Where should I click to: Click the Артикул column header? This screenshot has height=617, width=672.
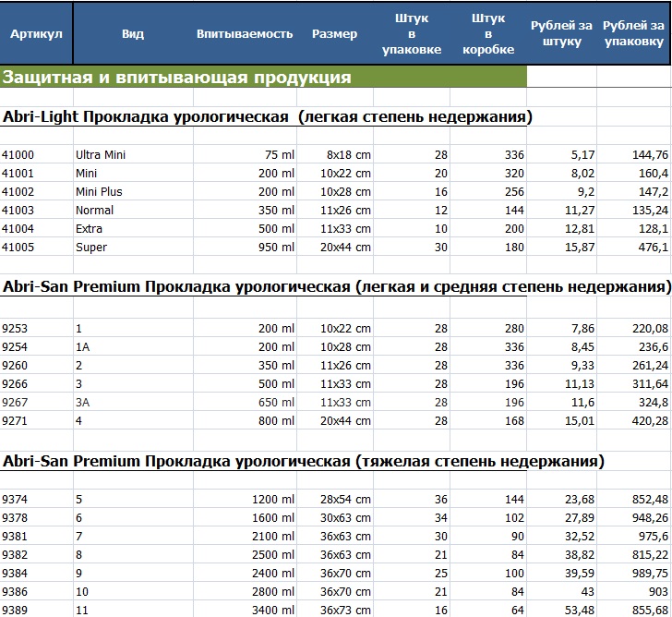[36, 34]
